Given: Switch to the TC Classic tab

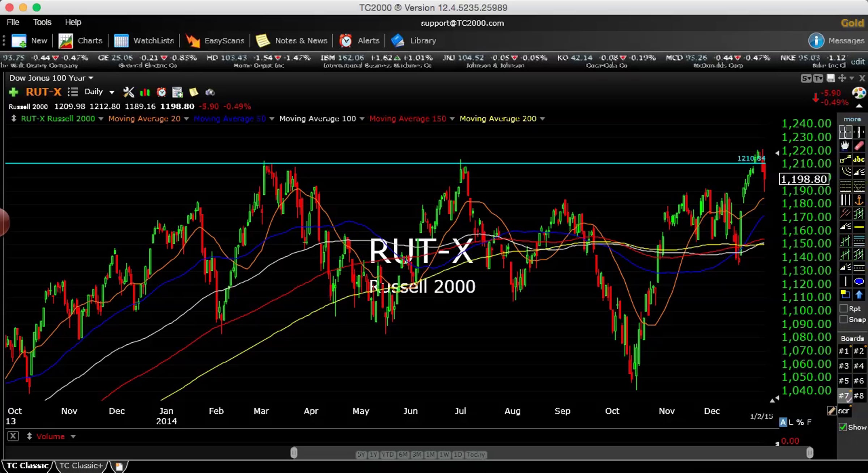Looking at the screenshot, I should click(x=27, y=466).
